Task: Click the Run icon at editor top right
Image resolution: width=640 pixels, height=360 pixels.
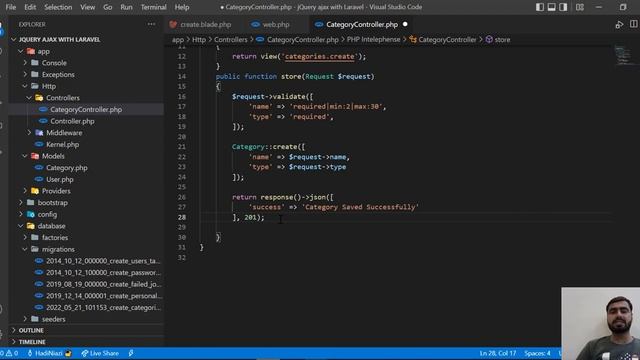Action: click(619, 24)
